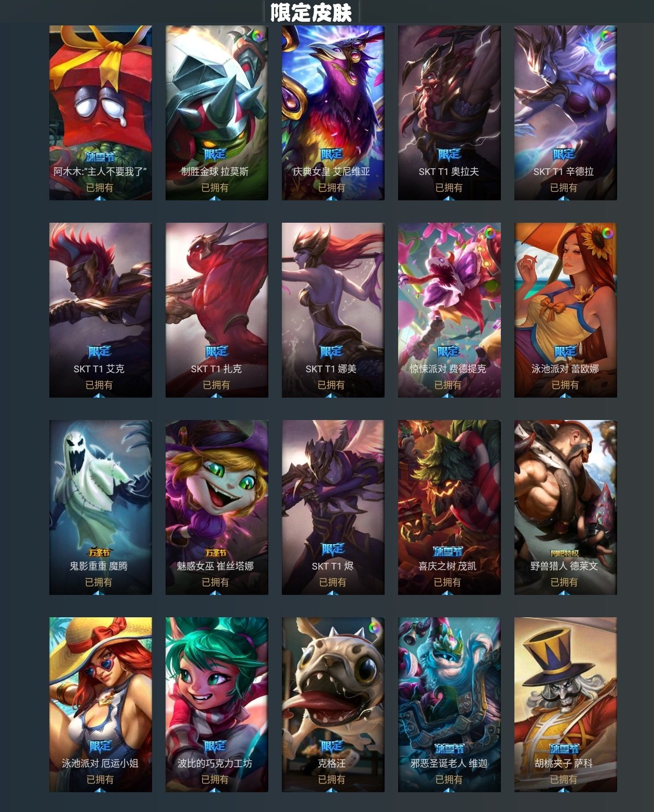Click chroma icon on 泳池派对 蕾欧娜 card

pos(606,233)
